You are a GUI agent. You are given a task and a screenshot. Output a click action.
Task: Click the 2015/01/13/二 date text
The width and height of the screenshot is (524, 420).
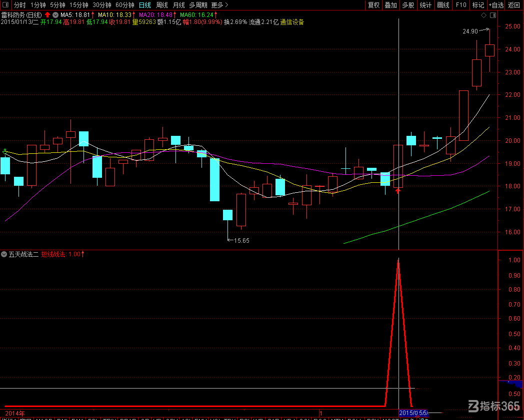pyautogui.click(x=19, y=22)
